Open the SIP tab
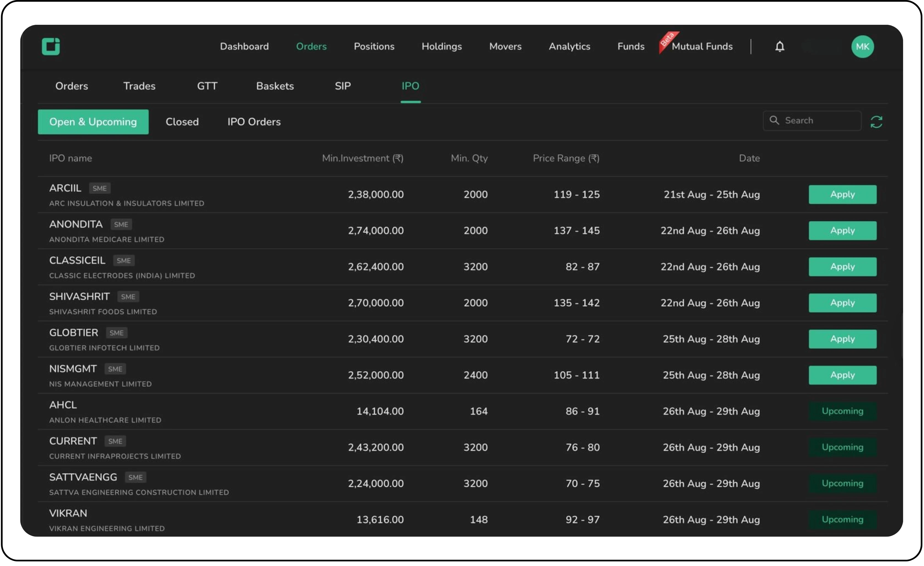Viewport: 924px width, 566px height. click(x=342, y=86)
